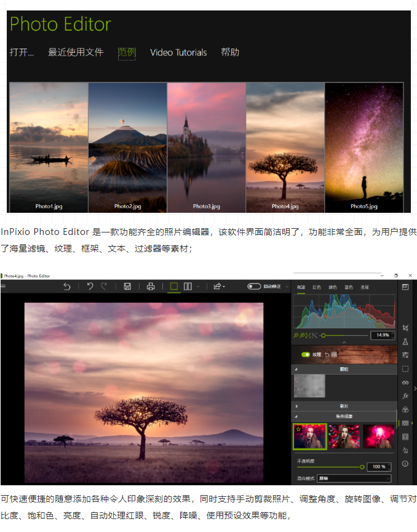Select the 红色 histogram channel tab
This screenshot has width=417, height=532.
click(x=317, y=287)
